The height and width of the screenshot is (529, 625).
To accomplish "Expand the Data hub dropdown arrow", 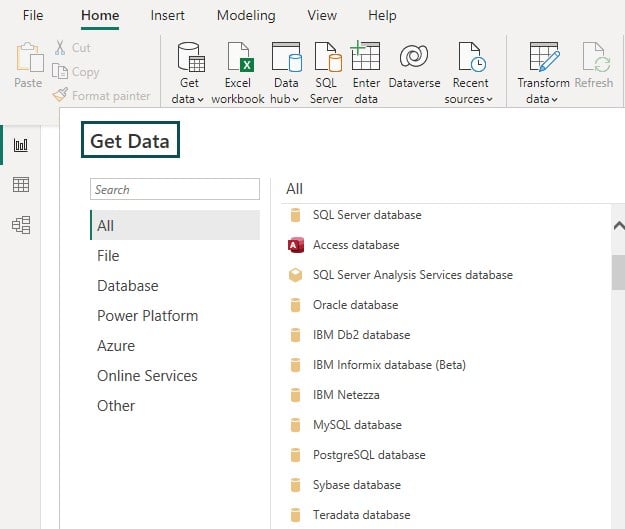I will [x=295, y=100].
